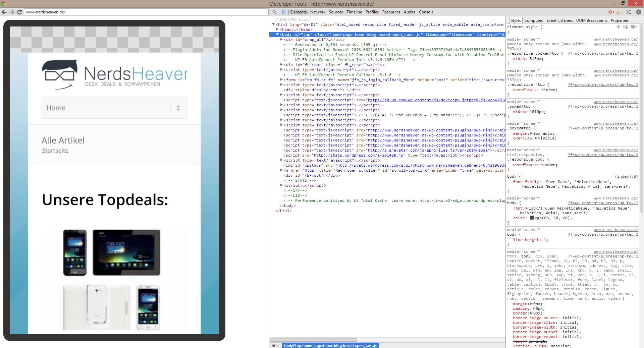Open the Audits panel

[x=409, y=12]
